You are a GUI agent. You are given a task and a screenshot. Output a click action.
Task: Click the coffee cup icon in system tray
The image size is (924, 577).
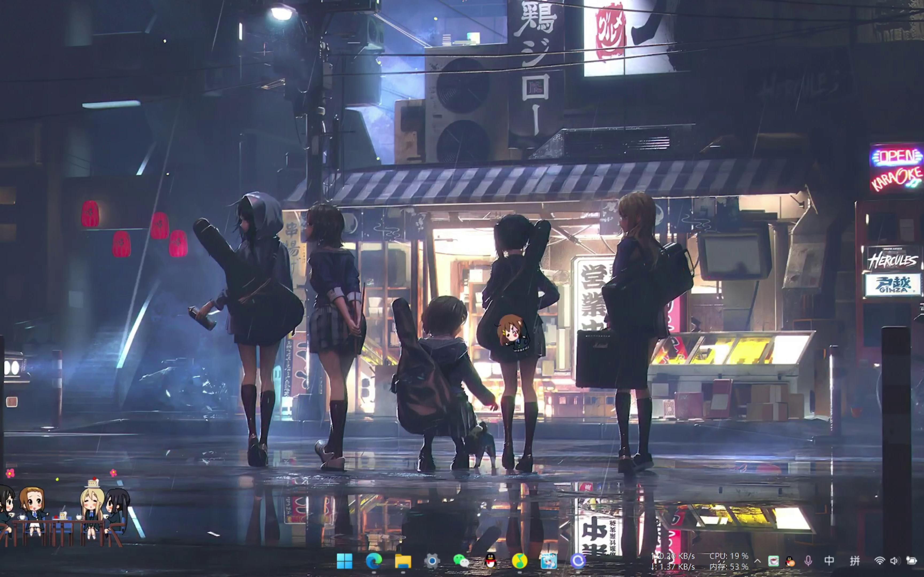pyautogui.click(x=774, y=561)
